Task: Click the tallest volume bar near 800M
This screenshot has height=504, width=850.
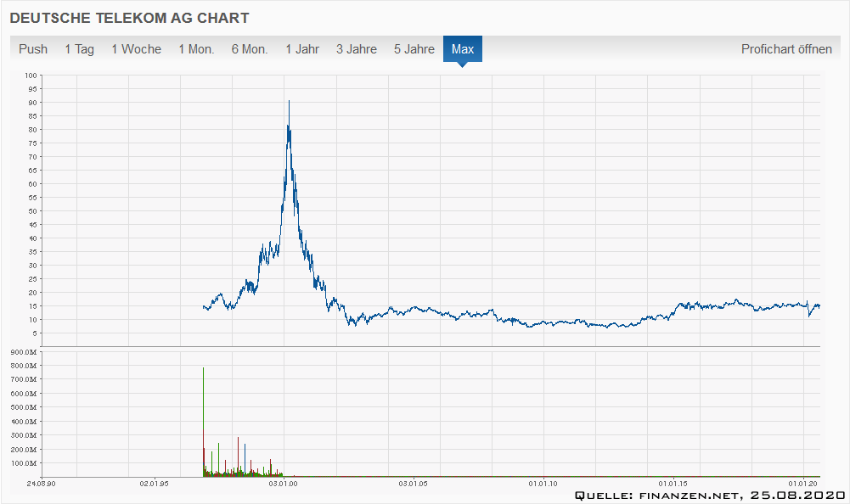Action: click(204, 368)
